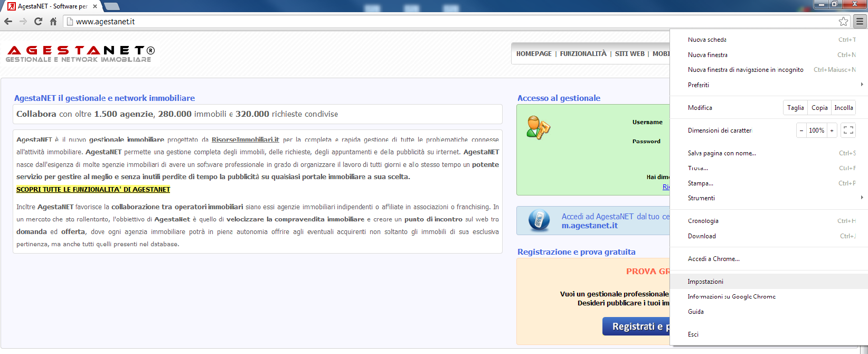Choose Nuova finestra from the menu

(x=769, y=55)
